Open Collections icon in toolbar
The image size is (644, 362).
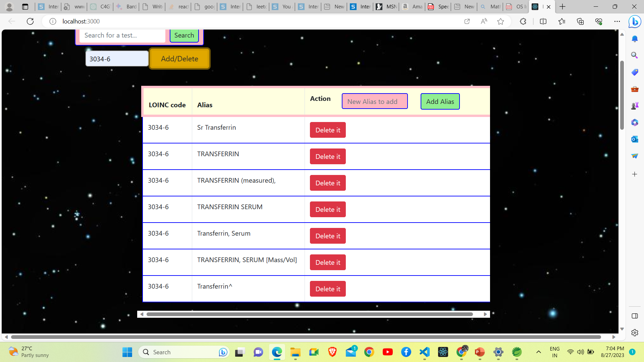(x=580, y=21)
